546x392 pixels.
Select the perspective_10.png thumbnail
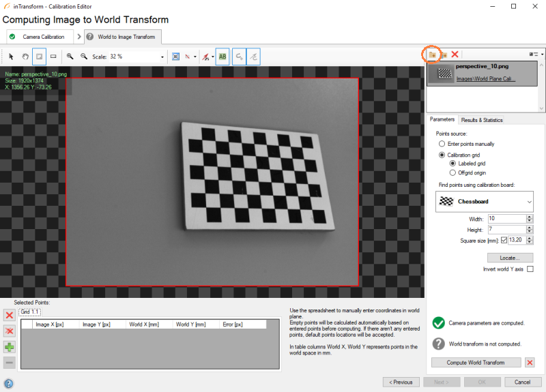pos(445,73)
